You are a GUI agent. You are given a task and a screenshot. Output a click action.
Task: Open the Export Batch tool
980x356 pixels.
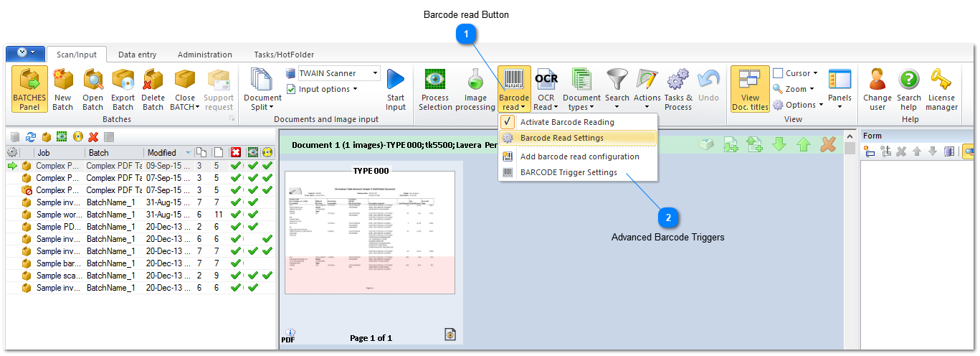(123, 80)
